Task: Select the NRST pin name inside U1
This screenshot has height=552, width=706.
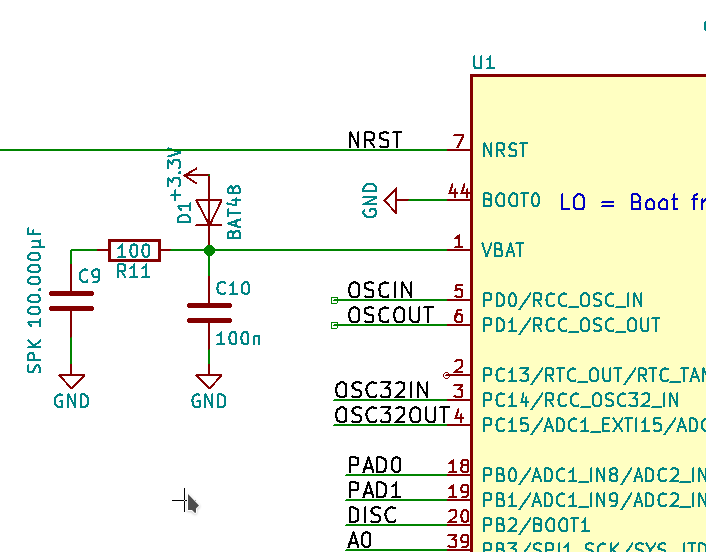Action: pos(505,150)
